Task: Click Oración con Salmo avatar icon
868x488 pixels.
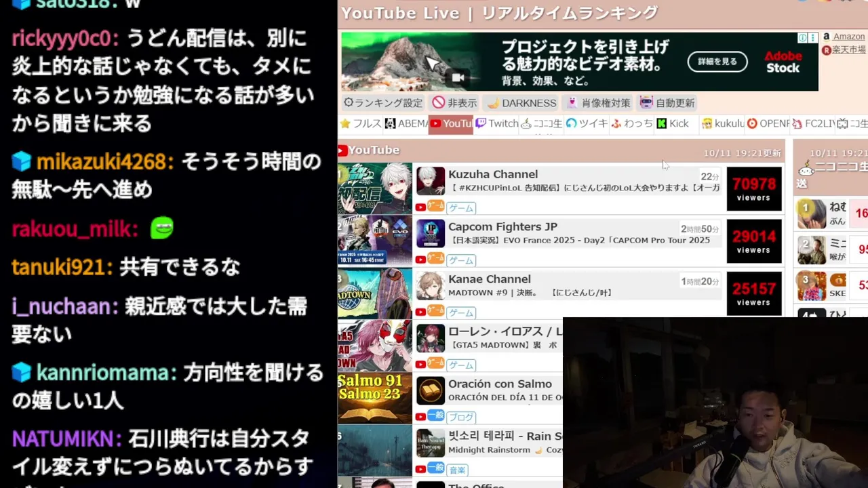Action: 430,390
